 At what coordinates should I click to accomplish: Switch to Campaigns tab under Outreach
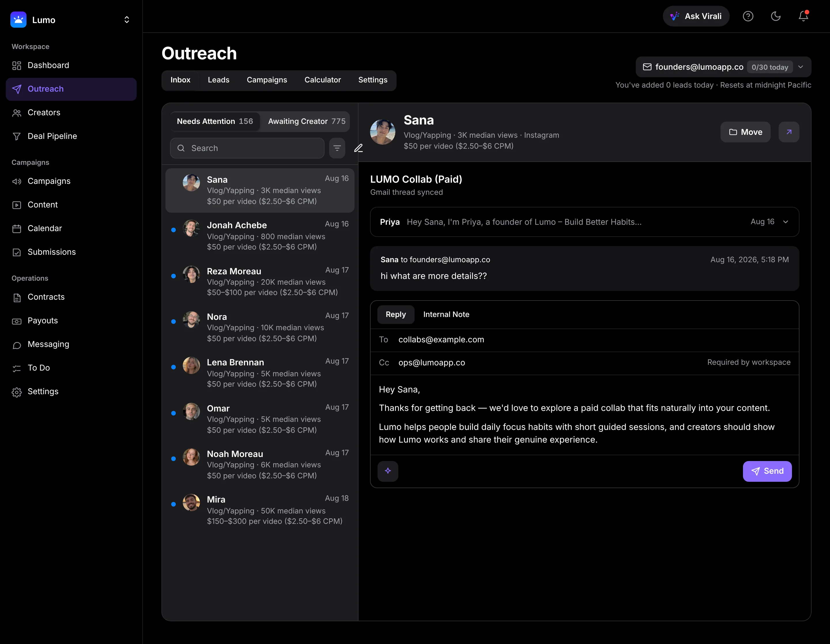[267, 80]
